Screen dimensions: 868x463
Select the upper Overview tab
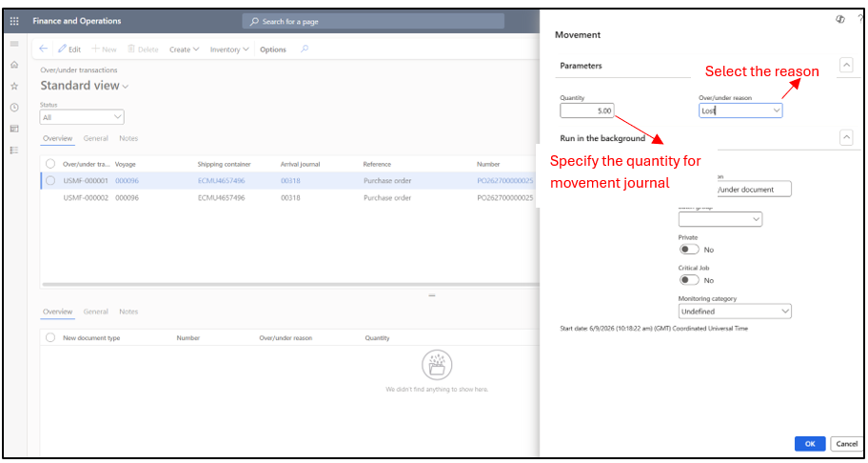[57, 138]
